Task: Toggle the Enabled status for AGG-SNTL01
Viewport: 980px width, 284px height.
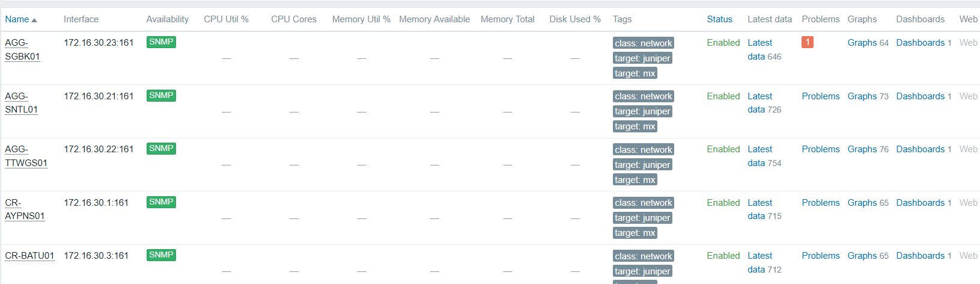Action: tap(723, 96)
